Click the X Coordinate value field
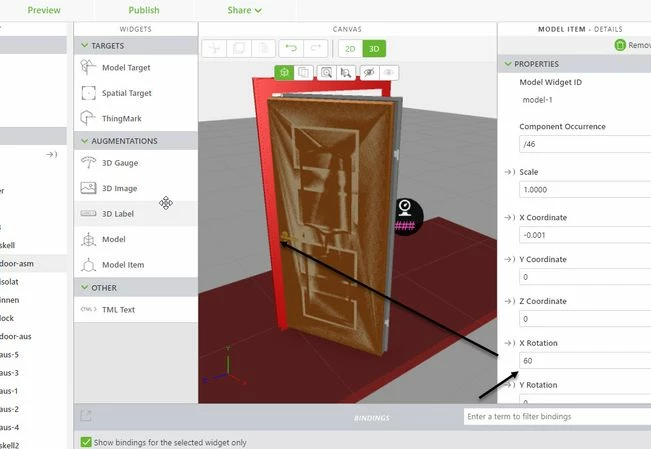 click(585, 235)
